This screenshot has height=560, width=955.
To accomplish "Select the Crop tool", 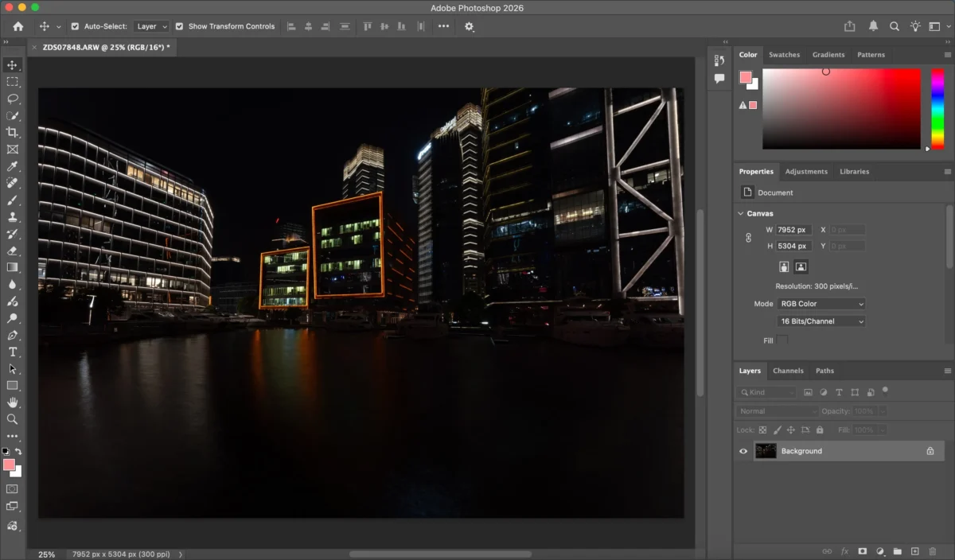I will tap(12, 132).
